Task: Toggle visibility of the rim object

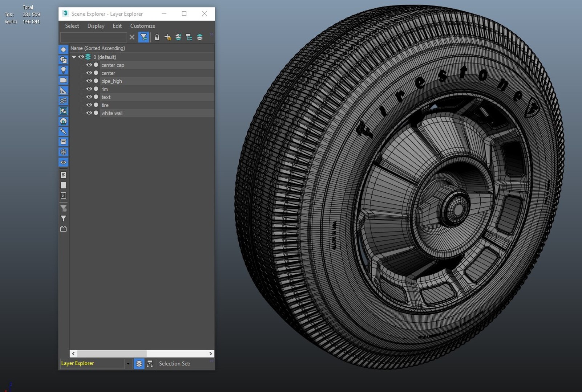Action: coord(89,89)
